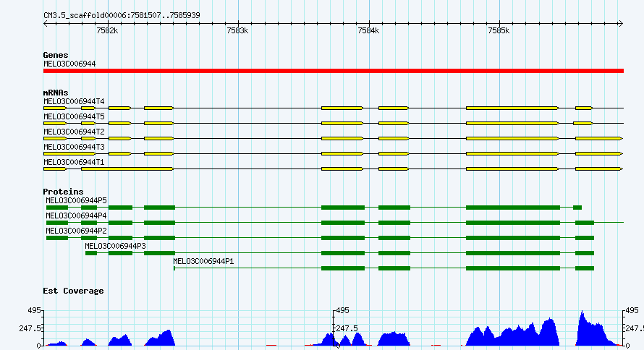Select the MELO3C006944P4 protein label

point(76,215)
